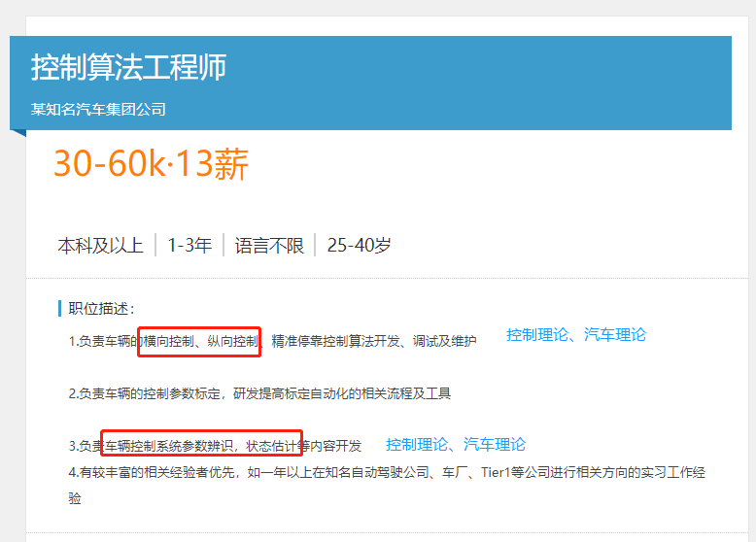This screenshot has width=756, height=542.
Task: Click description line 1 about 横向控制、纵向控制
Action: pos(272,341)
